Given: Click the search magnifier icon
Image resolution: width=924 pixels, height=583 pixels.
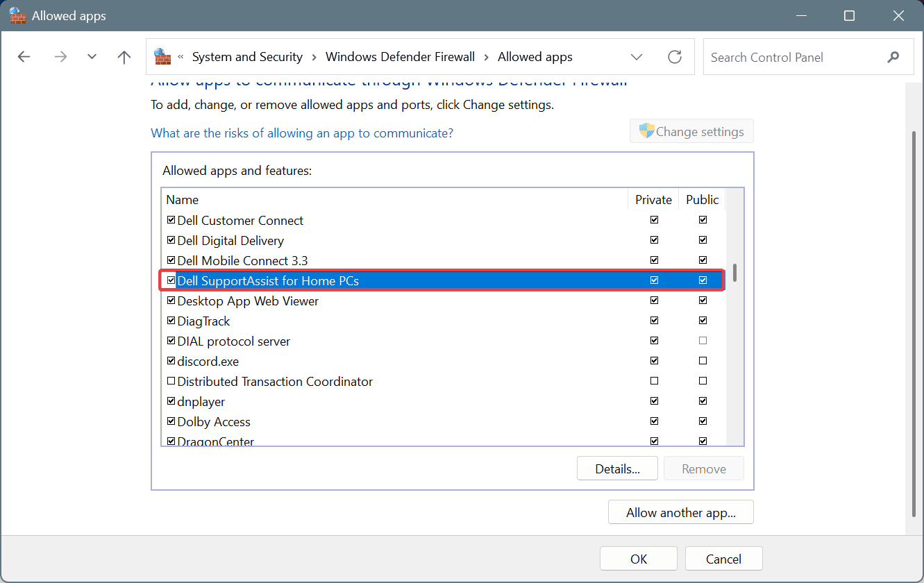Looking at the screenshot, I should [893, 58].
